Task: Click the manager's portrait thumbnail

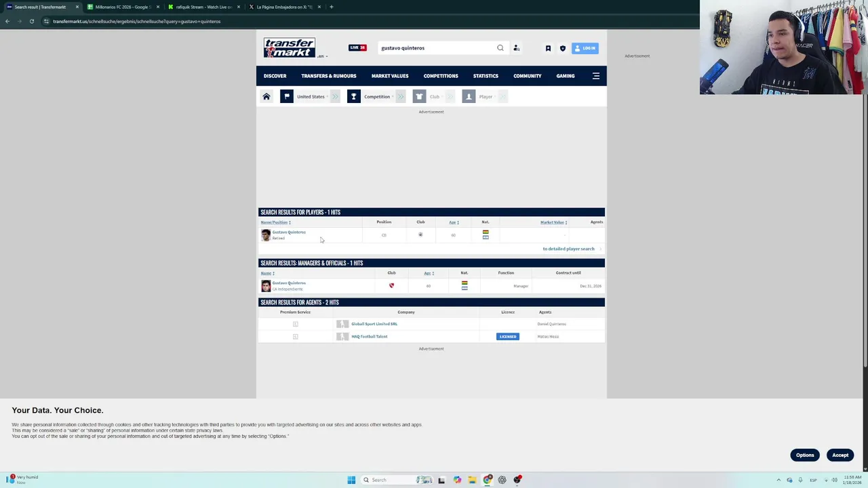Action: point(266,286)
